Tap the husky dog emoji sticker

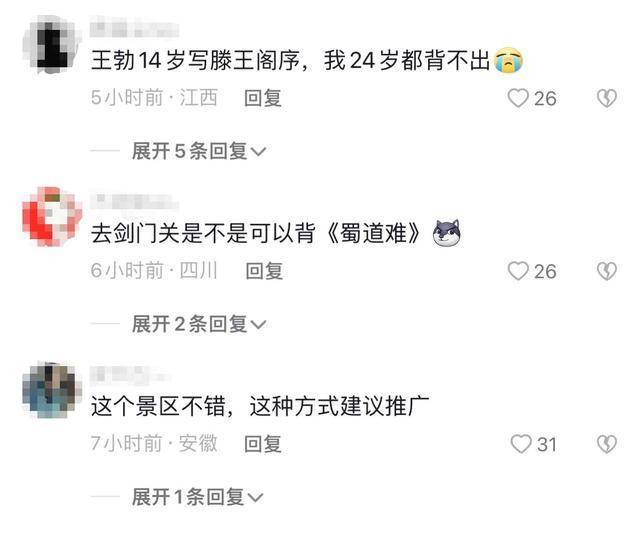[447, 233]
